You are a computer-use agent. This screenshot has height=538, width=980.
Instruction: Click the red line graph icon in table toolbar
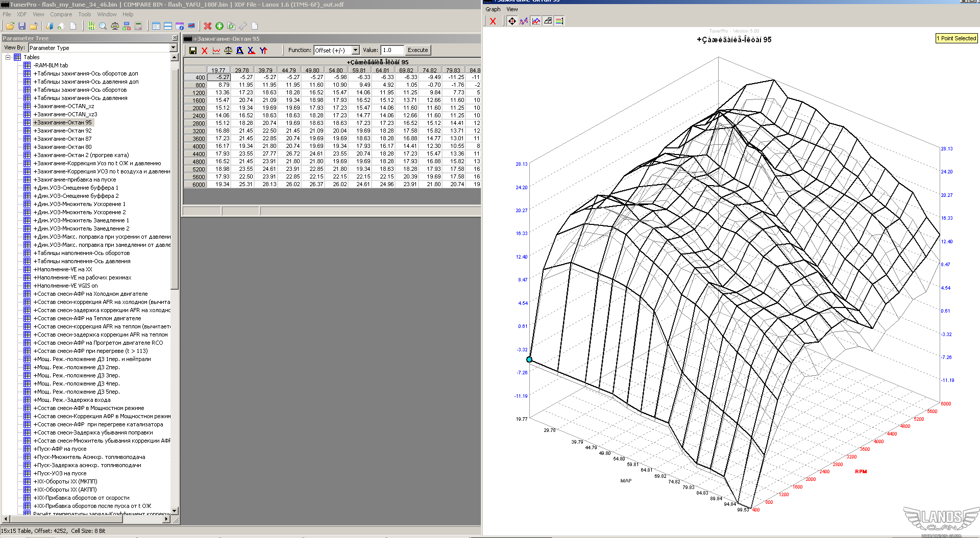point(216,50)
